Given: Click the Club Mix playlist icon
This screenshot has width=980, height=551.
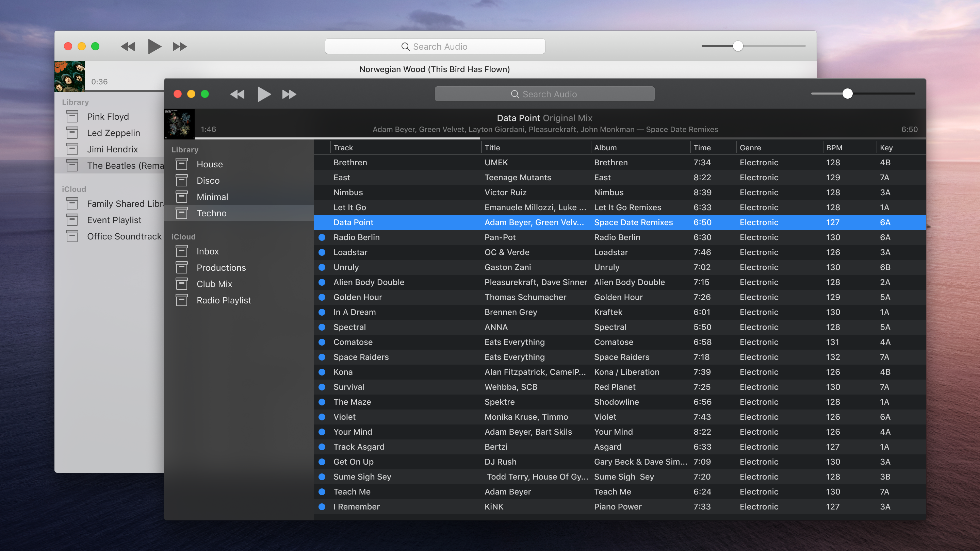Looking at the screenshot, I should coord(182,284).
